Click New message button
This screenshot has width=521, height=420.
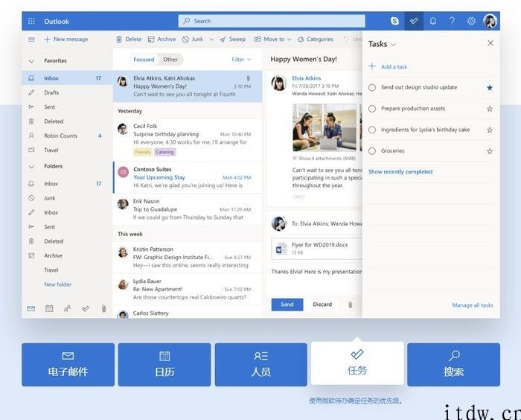(x=66, y=39)
